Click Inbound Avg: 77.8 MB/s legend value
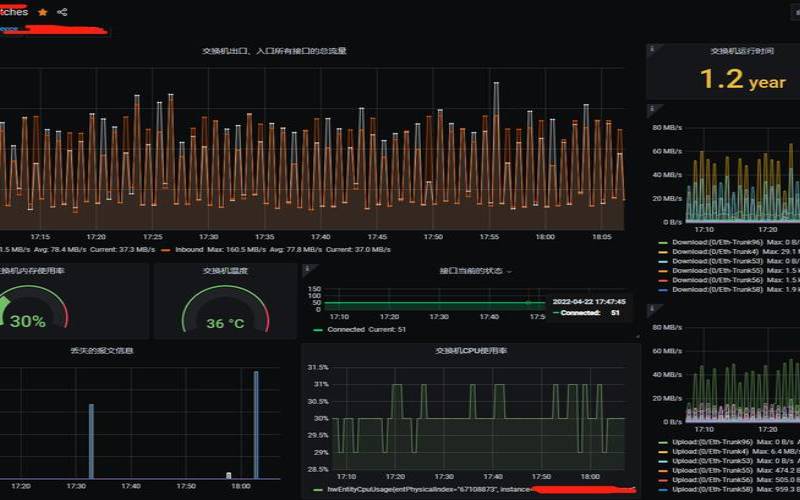 (296, 249)
